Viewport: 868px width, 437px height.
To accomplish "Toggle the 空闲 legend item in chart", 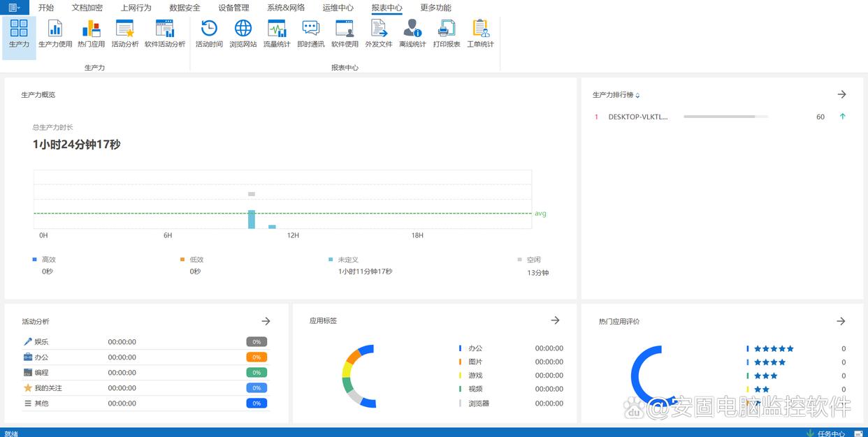I will (x=533, y=260).
